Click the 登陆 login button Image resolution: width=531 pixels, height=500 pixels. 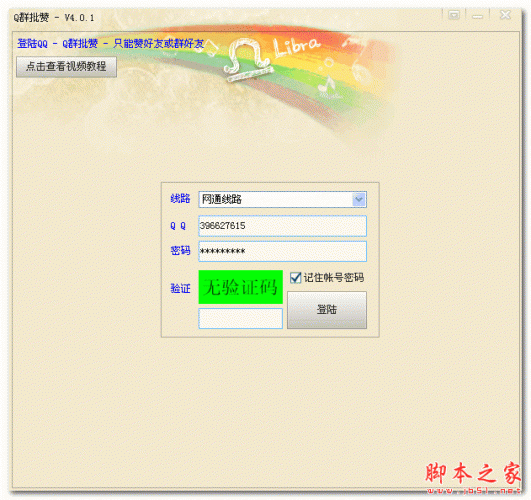point(327,310)
